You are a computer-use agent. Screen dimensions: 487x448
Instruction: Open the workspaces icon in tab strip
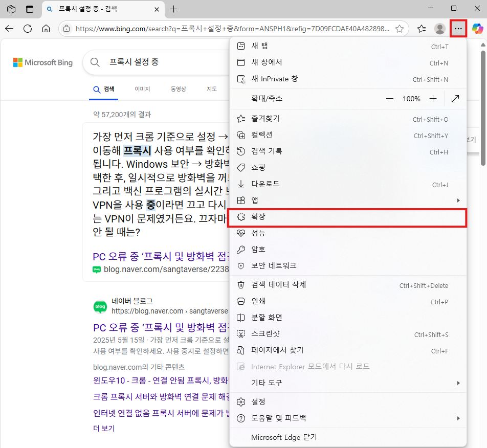11,9
